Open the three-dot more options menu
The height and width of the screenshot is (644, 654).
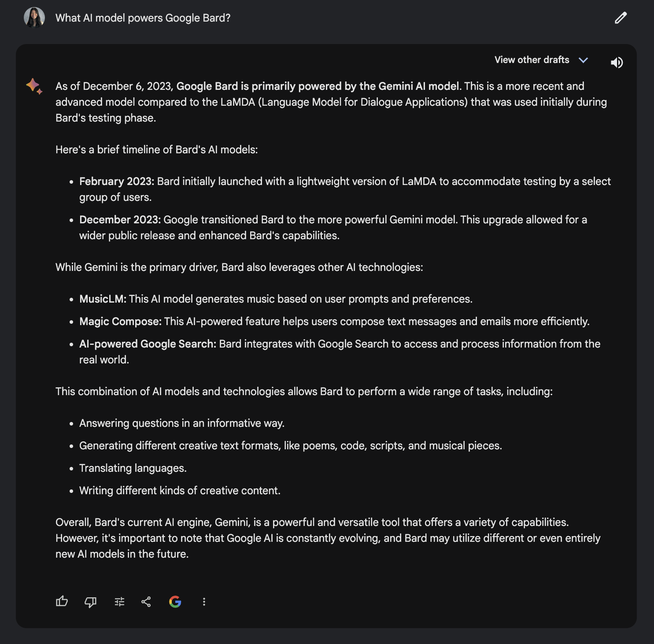(204, 602)
